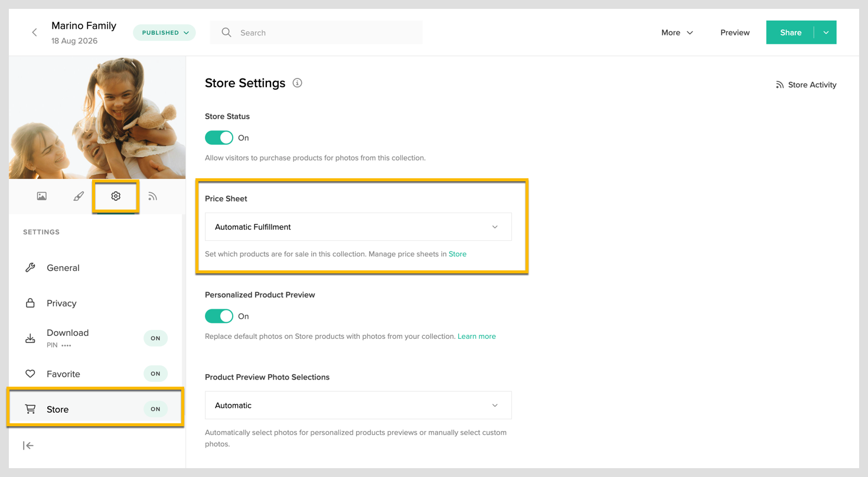Click the Favorite ON badge
This screenshot has width=868, height=477.
pyautogui.click(x=155, y=374)
